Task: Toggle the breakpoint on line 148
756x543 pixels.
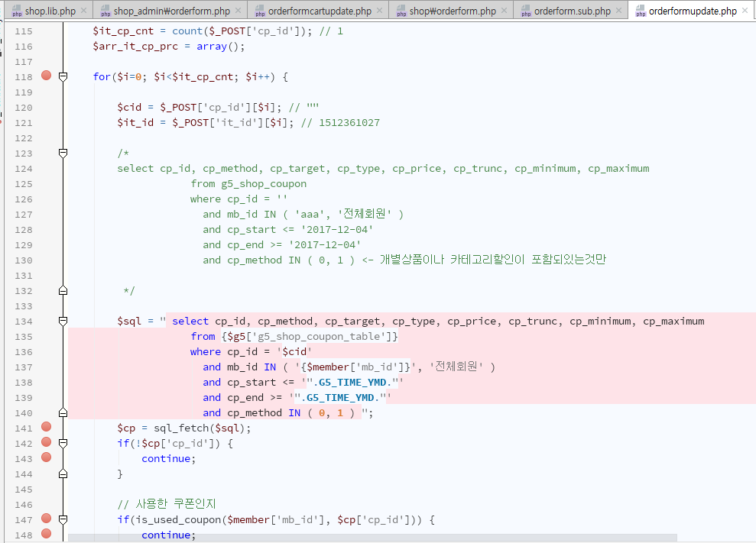Action: click(47, 534)
